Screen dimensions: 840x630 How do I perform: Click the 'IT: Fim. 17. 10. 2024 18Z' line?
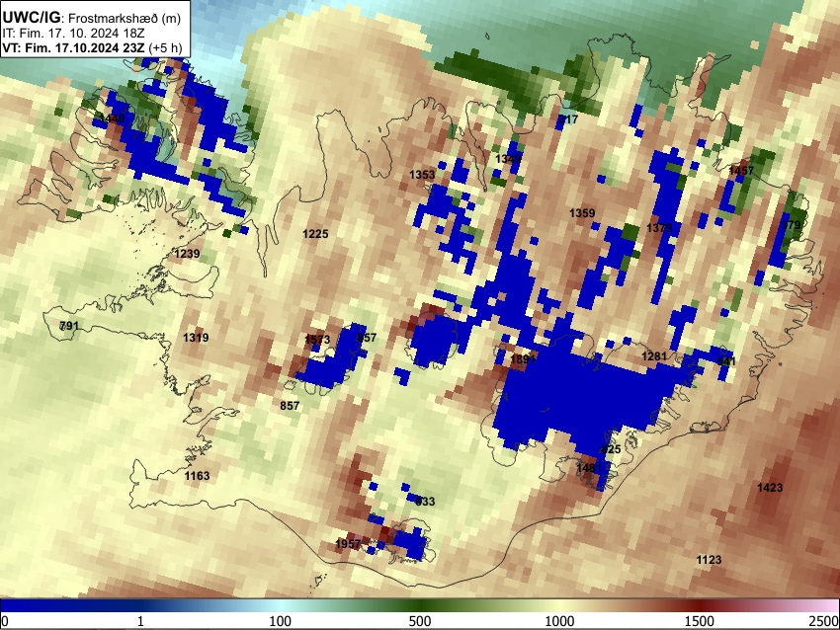(73, 33)
